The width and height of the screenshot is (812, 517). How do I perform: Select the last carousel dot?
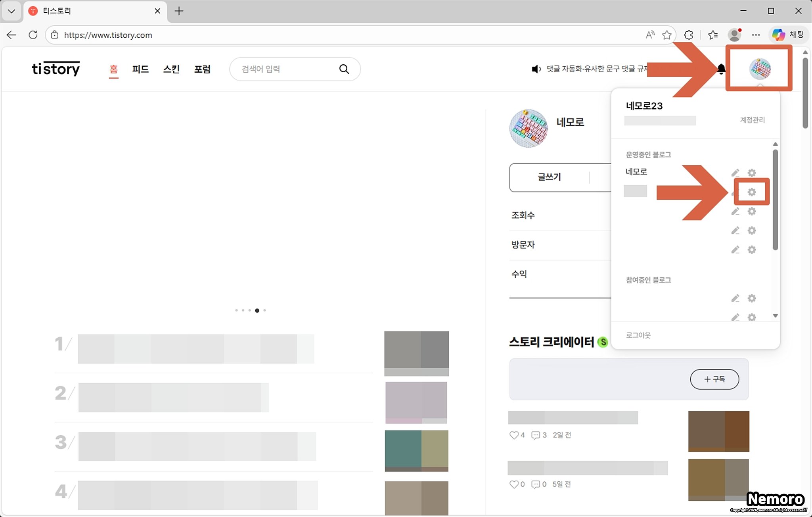264,310
